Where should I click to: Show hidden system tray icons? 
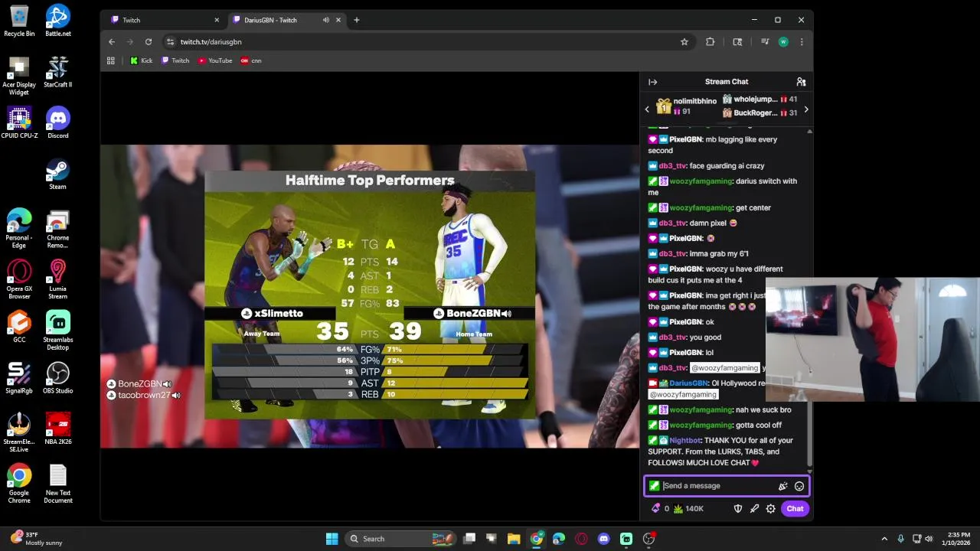[x=884, y=539]
